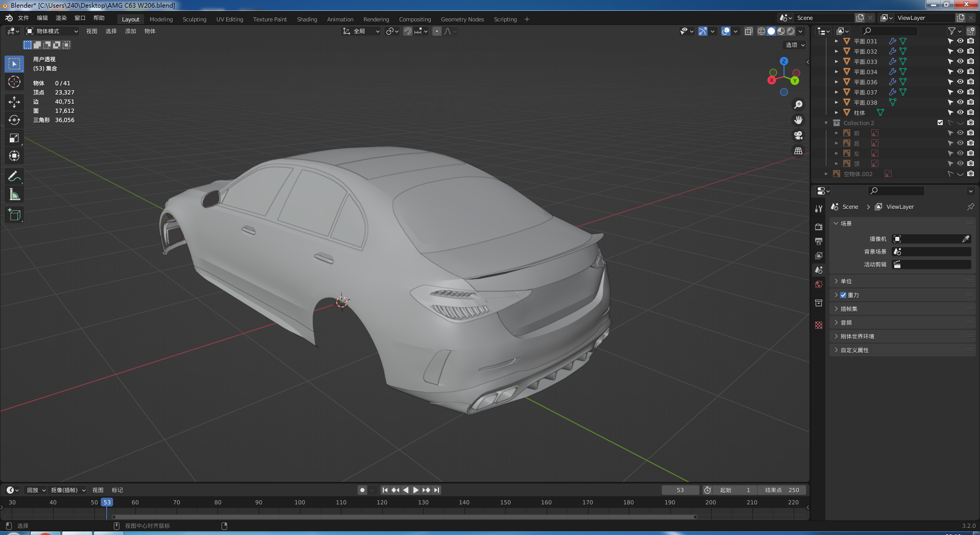
Task: Select the Measure ruler tool
Action: click(x=14, y=195)
